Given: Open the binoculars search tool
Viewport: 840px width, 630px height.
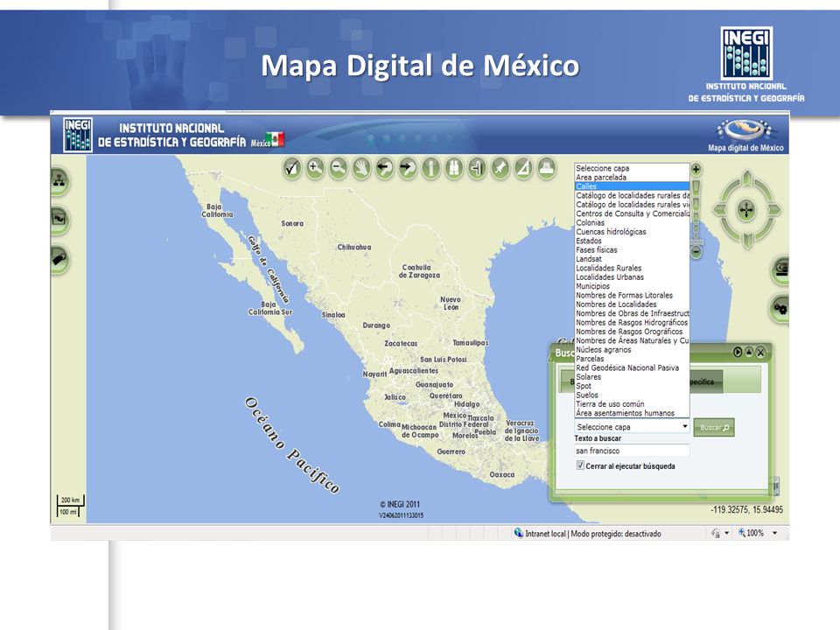Looking at the screenshot, I should coord(454,168).
